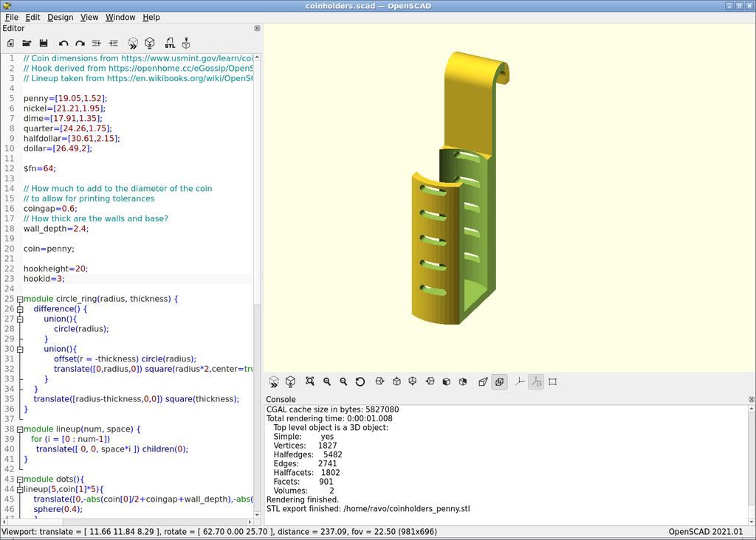
Task: Send the design to 3D printer
Action: [x=186, y=44]
